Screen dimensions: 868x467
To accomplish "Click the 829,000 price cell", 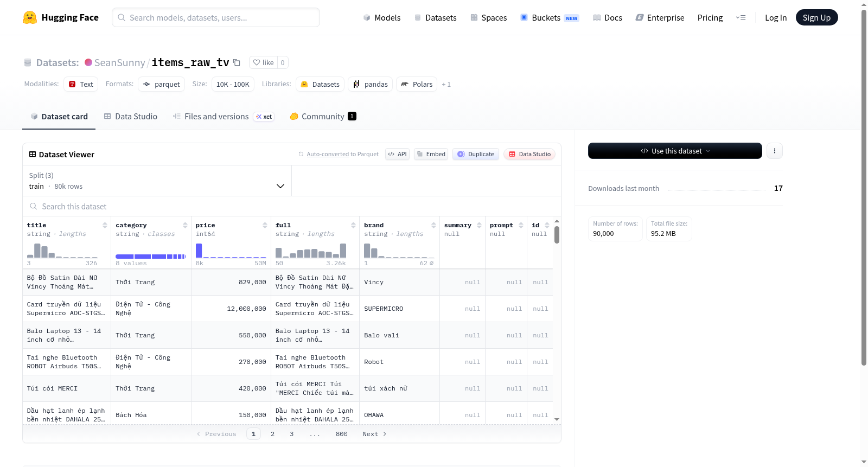I will click(x=231, y=282).
